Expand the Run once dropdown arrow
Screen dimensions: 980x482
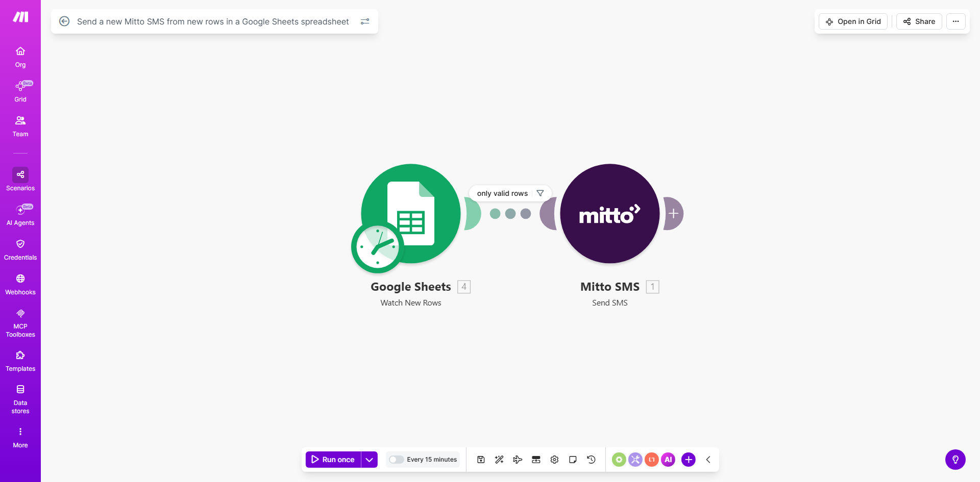(x=370, y=460)
